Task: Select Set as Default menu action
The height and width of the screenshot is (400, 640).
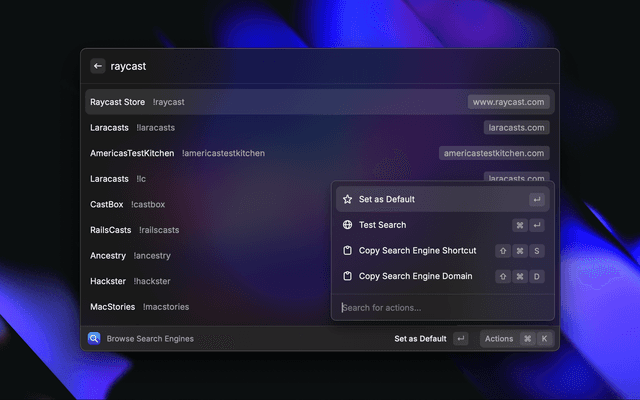Action: [x=387, y=200]
